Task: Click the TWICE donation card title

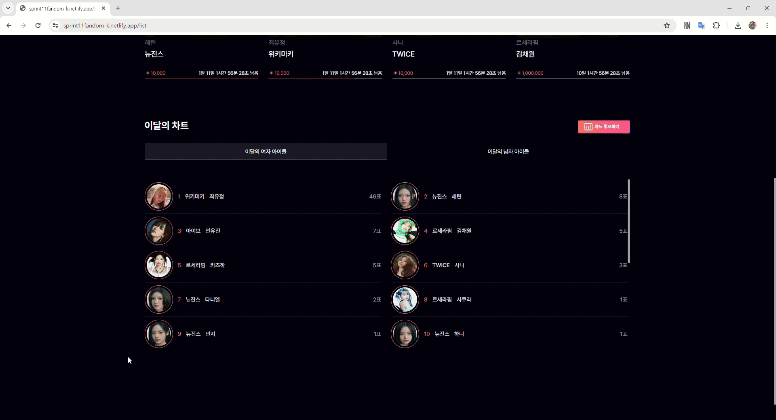Action: (x=403, y=54)
